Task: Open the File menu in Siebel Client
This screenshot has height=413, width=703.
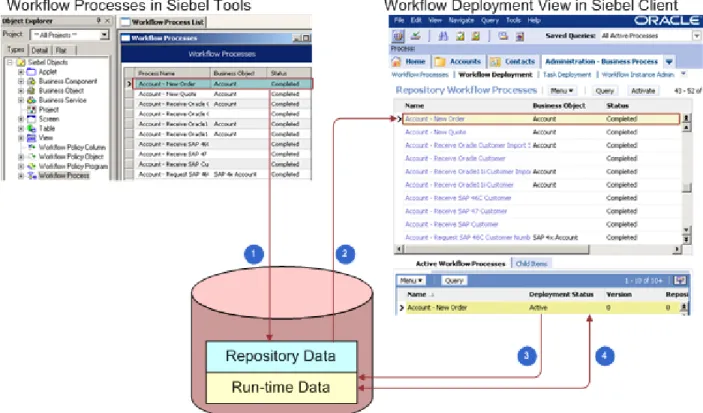Action: (x=399, y=20)
